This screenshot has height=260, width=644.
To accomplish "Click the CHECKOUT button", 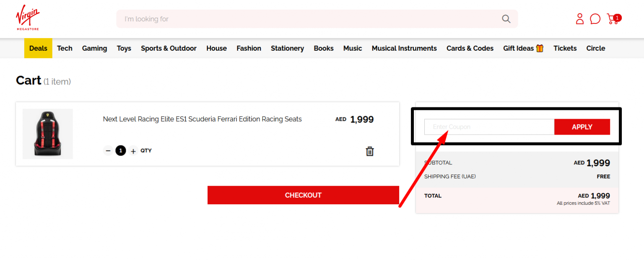I will tap(303, 195).
